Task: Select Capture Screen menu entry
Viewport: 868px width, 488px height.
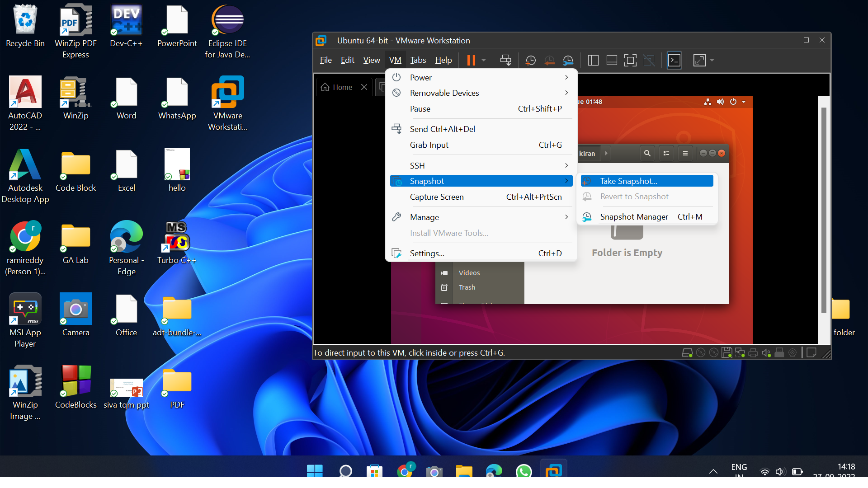Action: click(x=481, y=197)
